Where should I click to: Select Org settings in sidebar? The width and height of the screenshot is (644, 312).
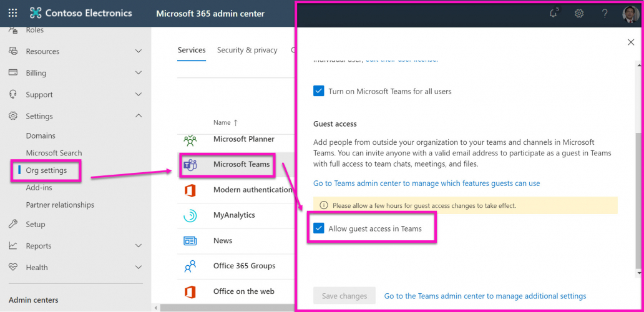click(46, 170)
